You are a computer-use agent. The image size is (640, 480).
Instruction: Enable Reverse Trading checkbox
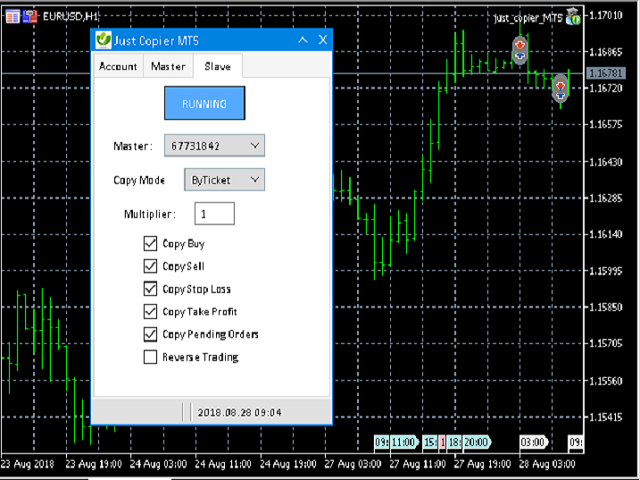(x=151, y=357)
